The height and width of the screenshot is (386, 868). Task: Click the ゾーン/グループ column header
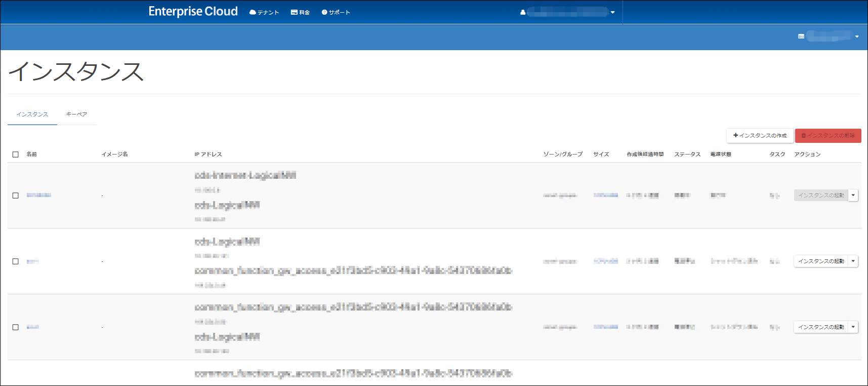click(x=563, y=155)
